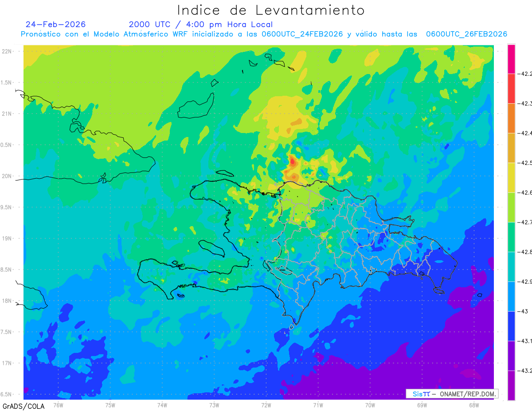Select the '-42.3' colorbar value

525,103
